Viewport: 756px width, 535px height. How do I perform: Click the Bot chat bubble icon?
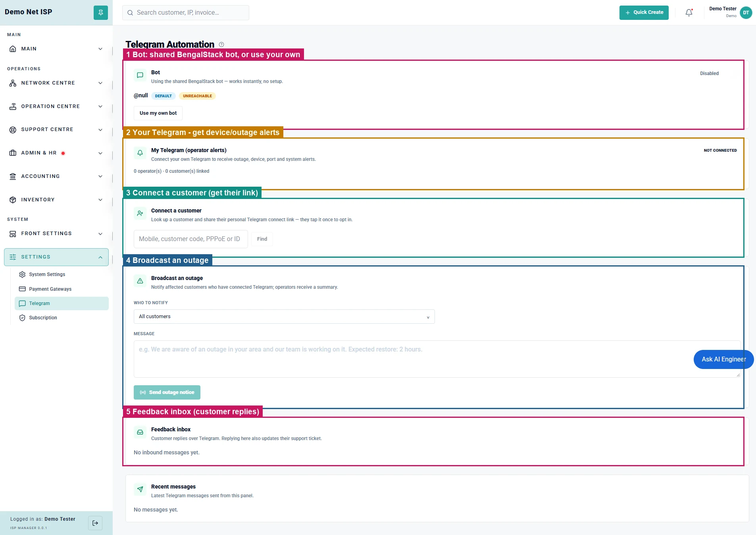140,75
